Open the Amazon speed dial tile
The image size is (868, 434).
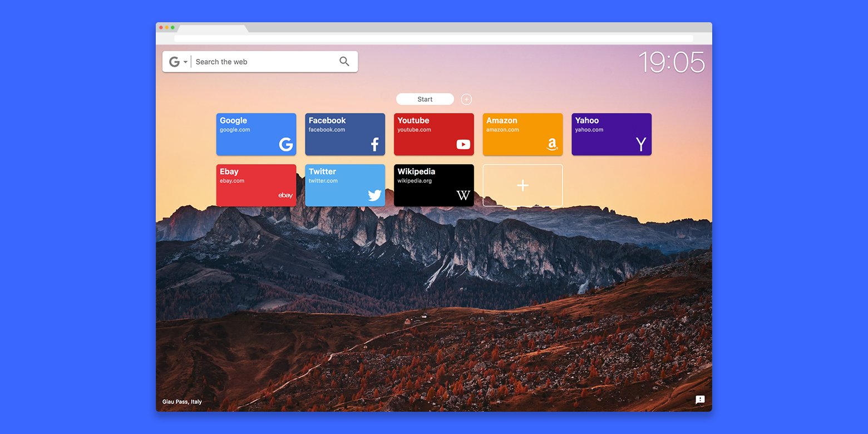tap(522, 134)
